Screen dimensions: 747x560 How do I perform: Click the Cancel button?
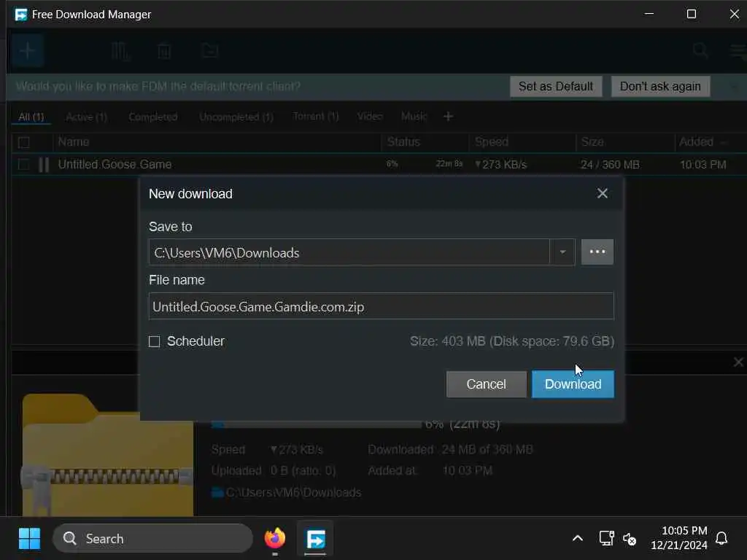pos(486,384)
